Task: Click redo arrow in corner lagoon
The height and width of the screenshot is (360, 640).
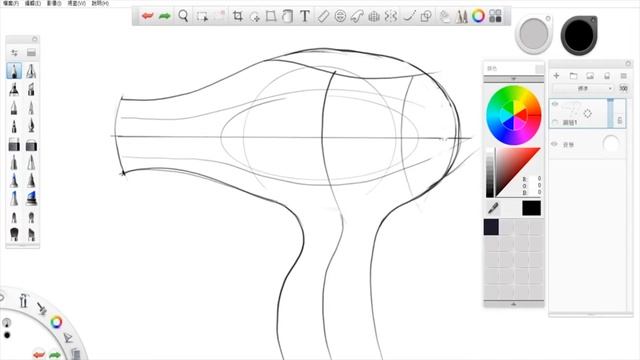Action: 55,355
